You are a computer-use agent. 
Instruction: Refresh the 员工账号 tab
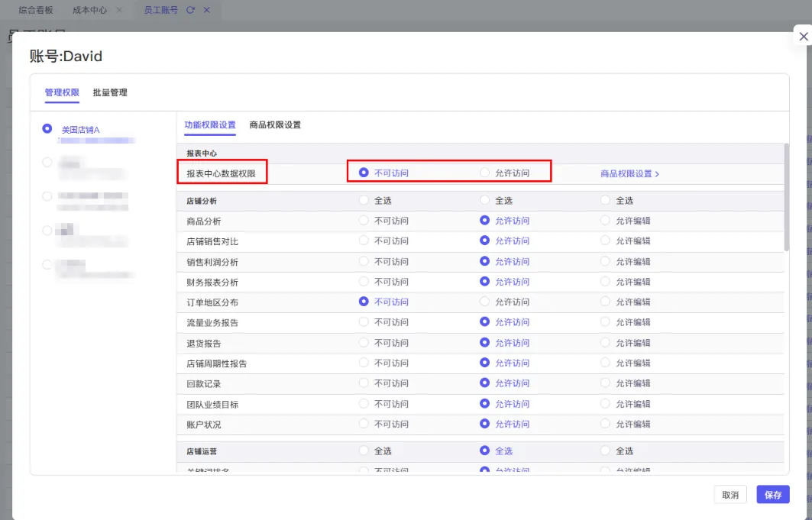click(190, 10)
